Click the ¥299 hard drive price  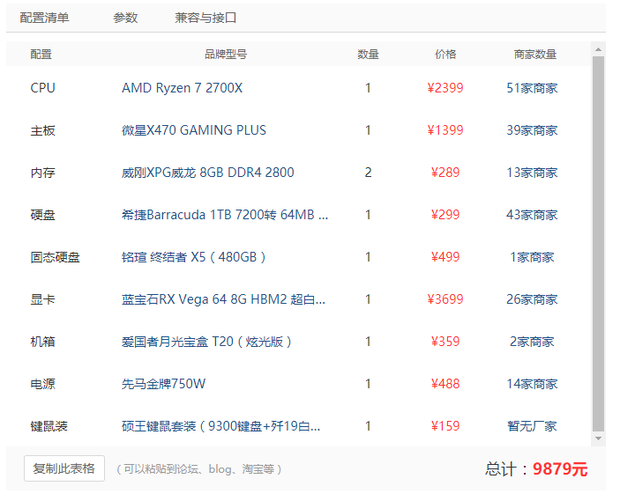click(x=445, y=215)
